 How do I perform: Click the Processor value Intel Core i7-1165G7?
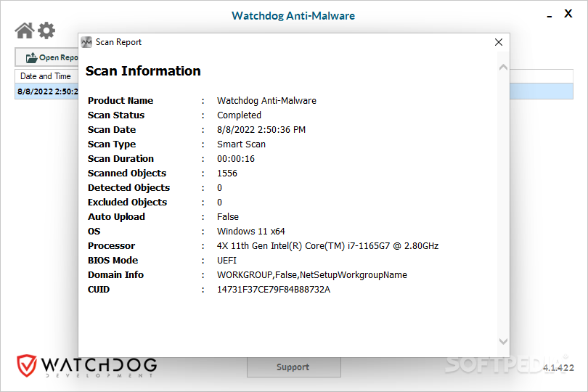pyautogui.click(x=327, y=245)
